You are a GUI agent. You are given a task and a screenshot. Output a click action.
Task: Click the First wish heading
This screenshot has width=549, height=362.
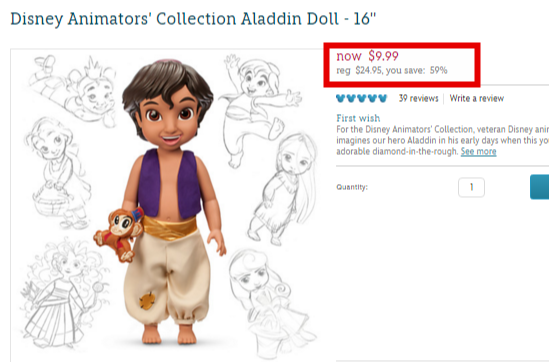[x=358, y=118]
